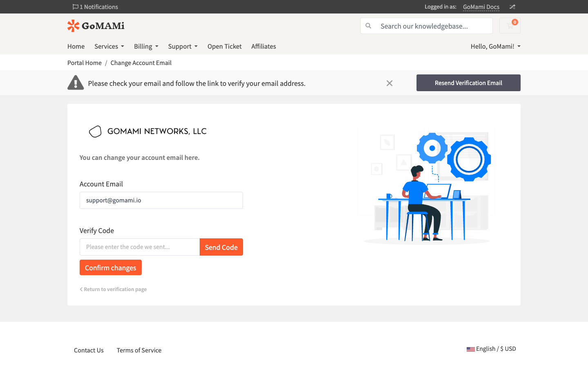The image size is (588, 368).
Task: Click the search magnifier icon
Action: click(368, 26)
